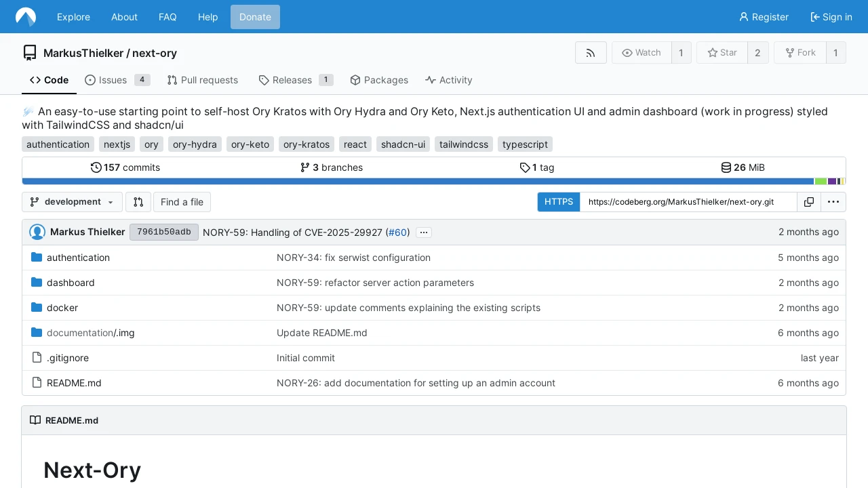Click the Sign in link
Screen dimensions: 868x488
pyautogui.click(x=831, y=17)
